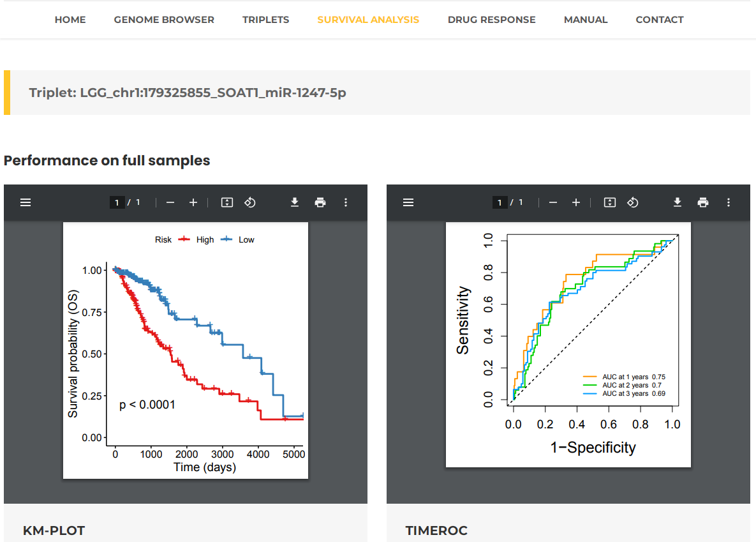Click the KM-PLOT caption
The height and width of the screenshot is (542, 756).
tap(54, 531)
